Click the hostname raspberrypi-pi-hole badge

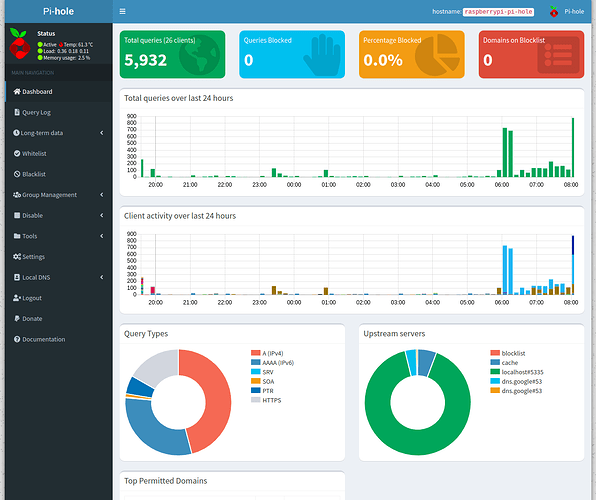(498, 12)
